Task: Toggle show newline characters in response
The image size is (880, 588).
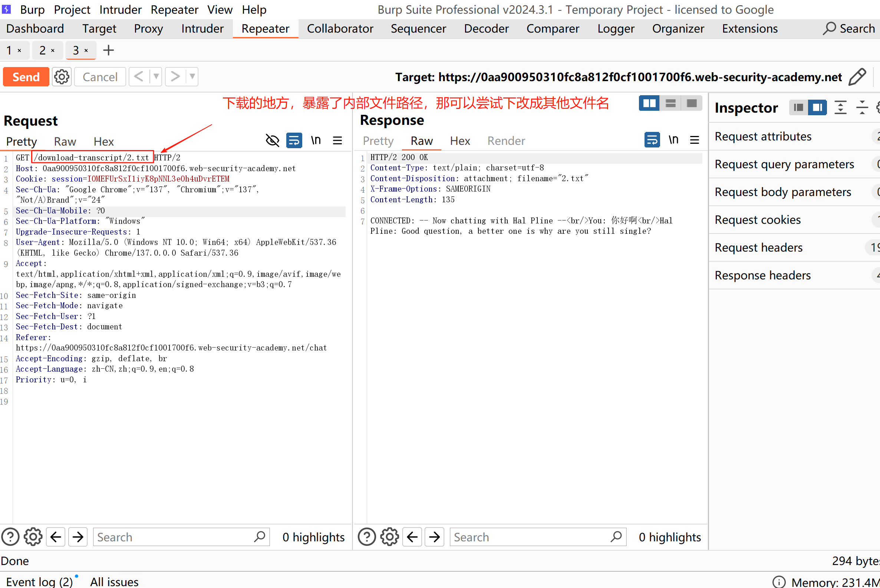Action: click(673, 140)
